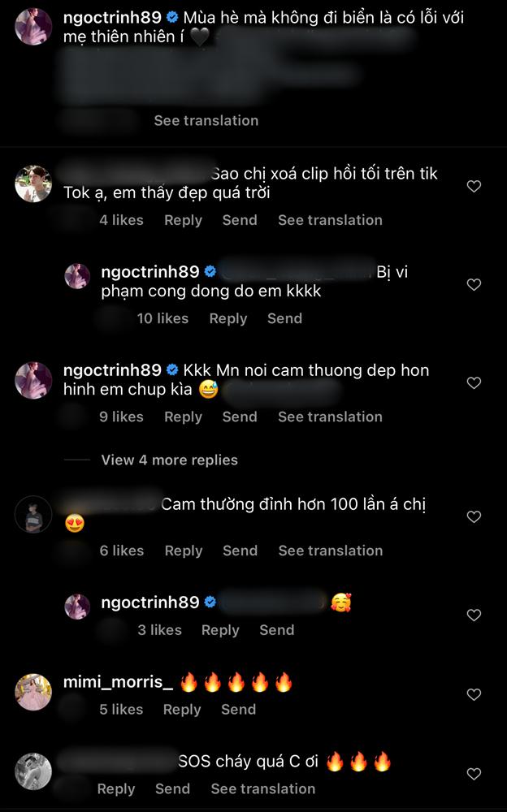Send the 'Cam thường đỉnh hơn' comment
Screen dimensions: 507x812
(240, 551)
